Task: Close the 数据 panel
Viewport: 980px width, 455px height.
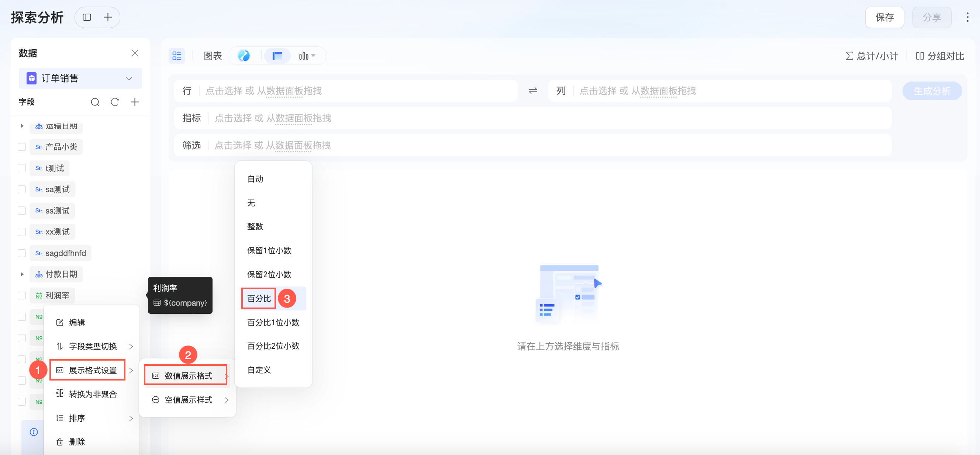Action: [135, 53]
